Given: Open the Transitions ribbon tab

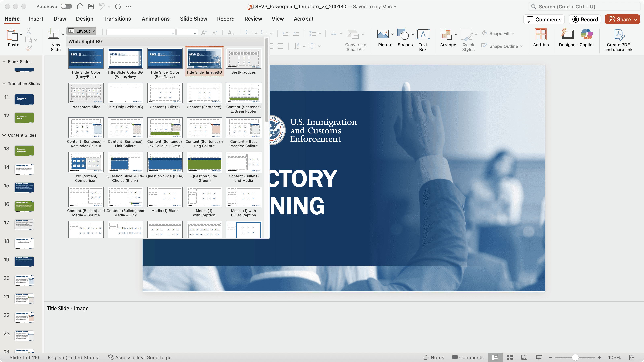Looking at the screenshot, I should [117, 19].
